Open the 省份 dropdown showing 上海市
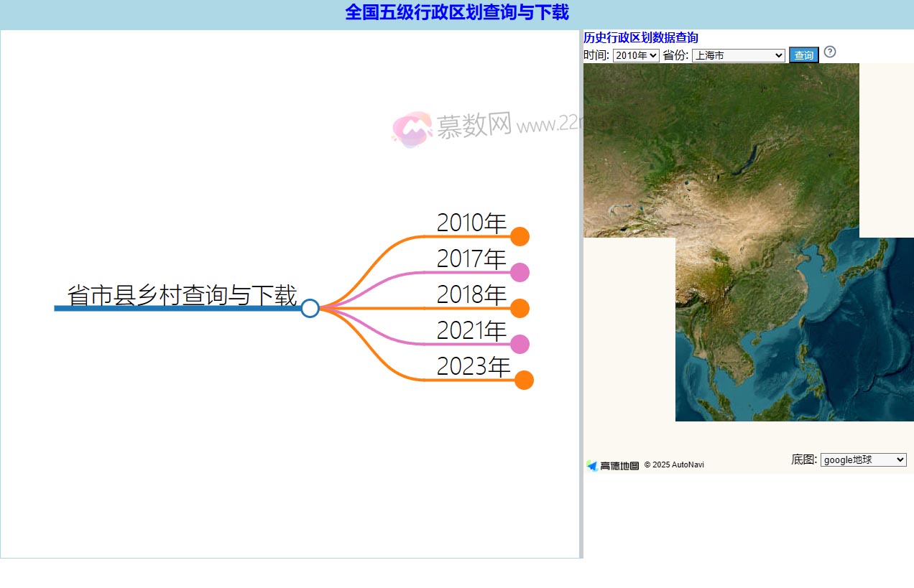The width and height of the screenshot is (914, 588). pyautogui.click(x=738, y=55)
